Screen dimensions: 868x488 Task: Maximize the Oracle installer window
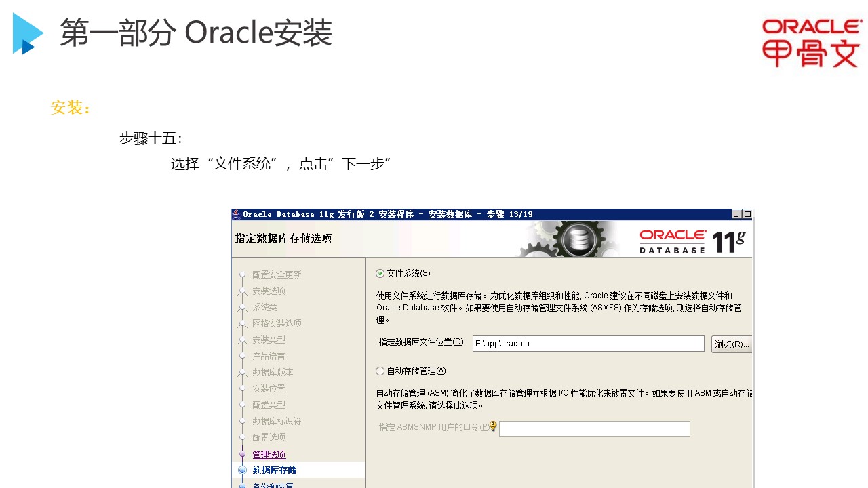pos(747,214)
